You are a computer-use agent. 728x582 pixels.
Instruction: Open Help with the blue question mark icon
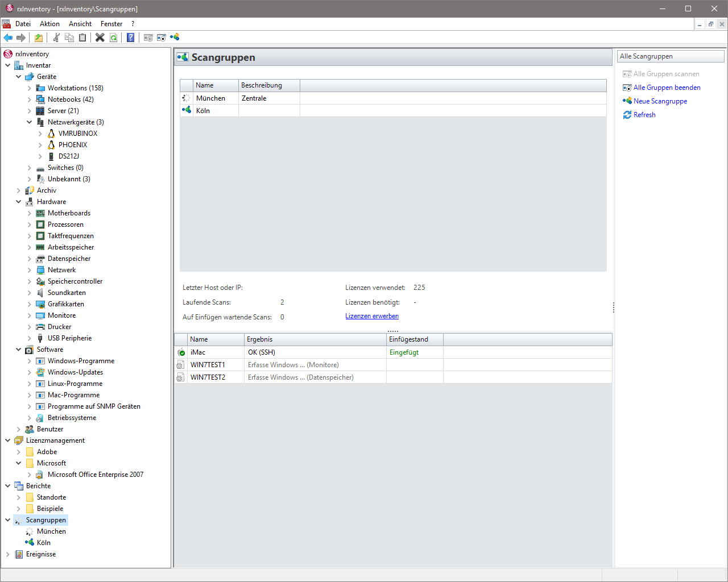(131, 38)
